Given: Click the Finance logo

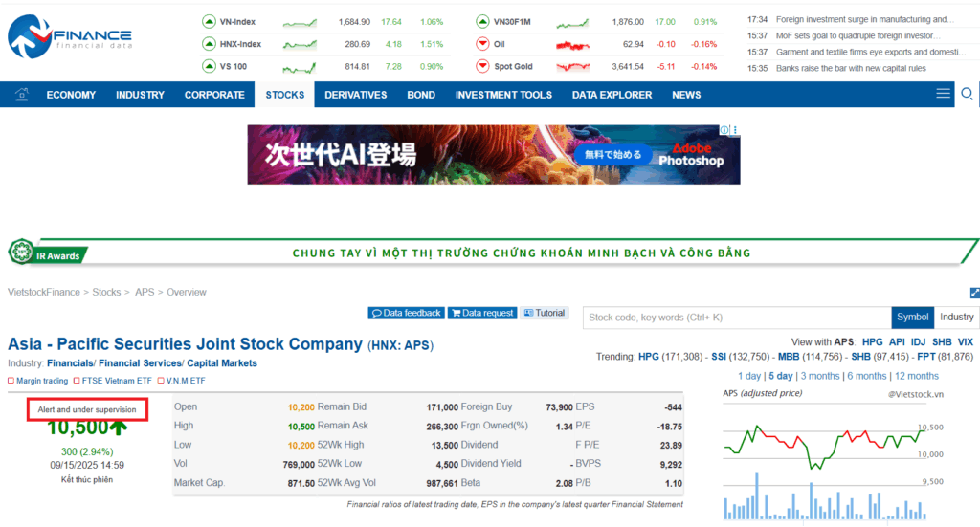Looking at the screenshot, I should point(70,37).
